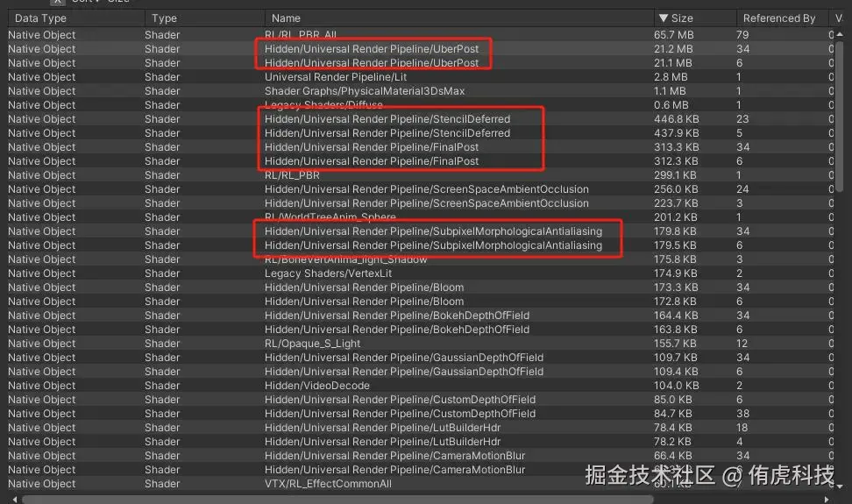
Task: Click the 175.8 KB size cell
Action: click(x=675, y=259)
